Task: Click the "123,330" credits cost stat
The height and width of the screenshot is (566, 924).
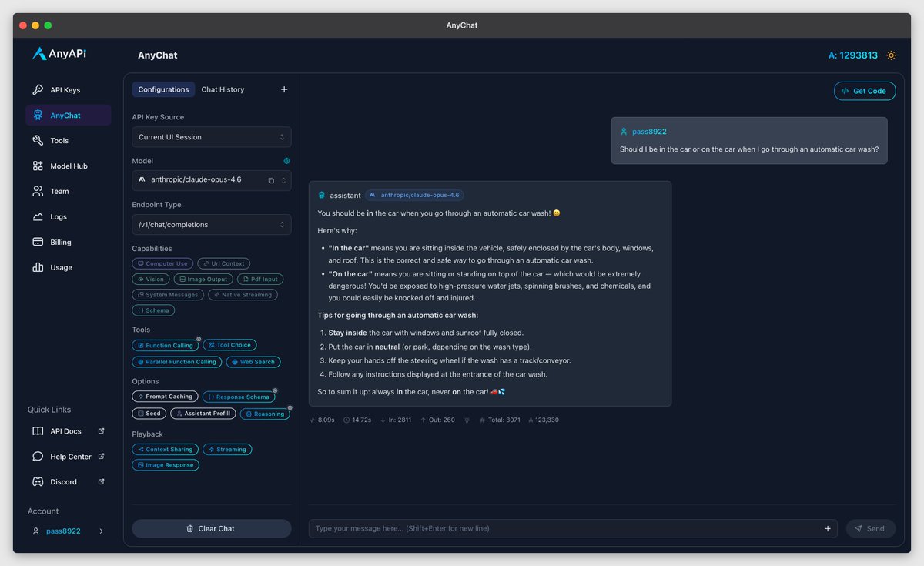Action: coord(543,420)
